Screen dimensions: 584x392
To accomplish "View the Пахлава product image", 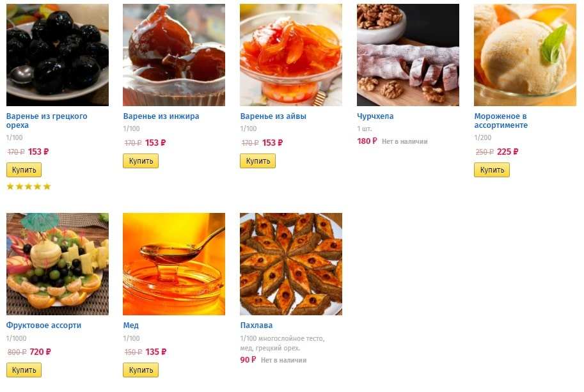I will [x=291, y=264].
